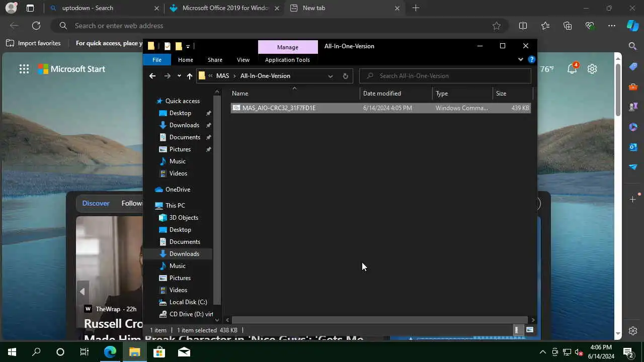The height and width of the screenshot is (362, 644).
Task: Go up one folder level in Explorer
Action: [x=189, y=76]
